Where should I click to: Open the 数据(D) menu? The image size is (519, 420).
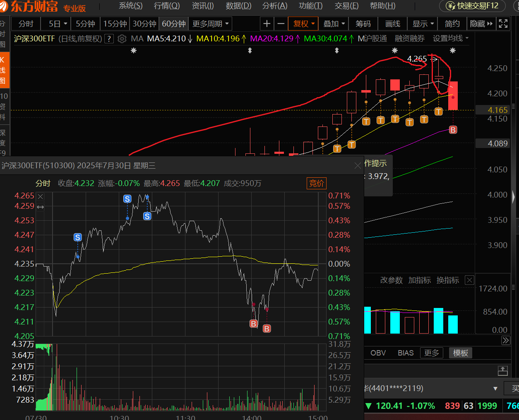239,6
